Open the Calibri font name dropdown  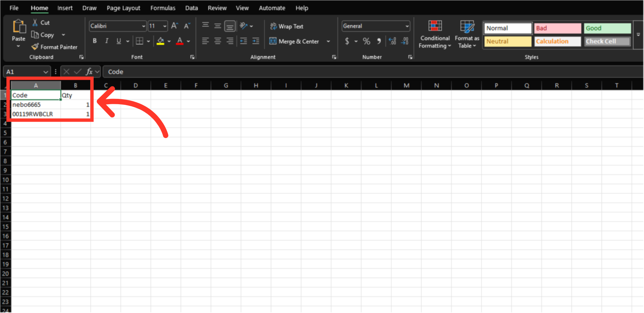144,26
